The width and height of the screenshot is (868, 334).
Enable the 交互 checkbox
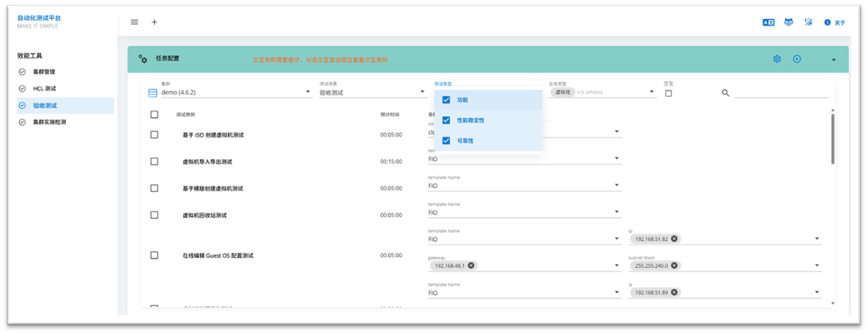669,93
